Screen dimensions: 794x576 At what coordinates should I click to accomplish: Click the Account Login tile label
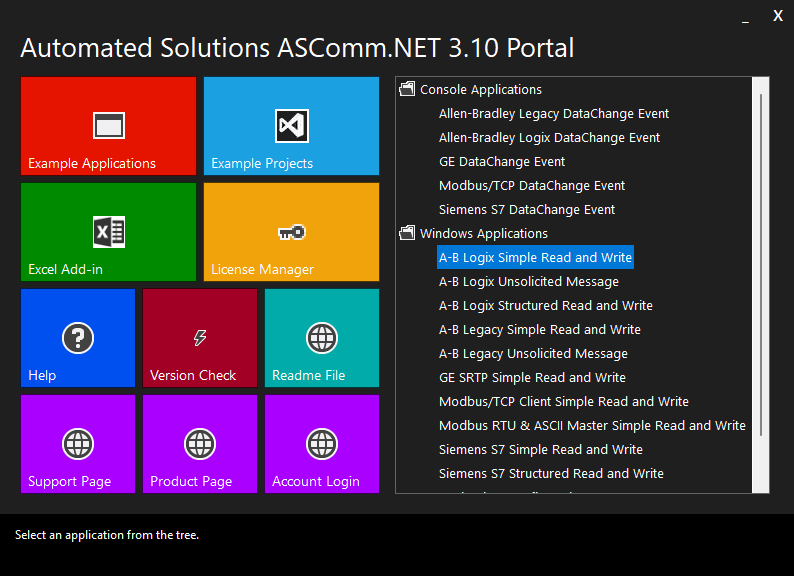point(315,481)
